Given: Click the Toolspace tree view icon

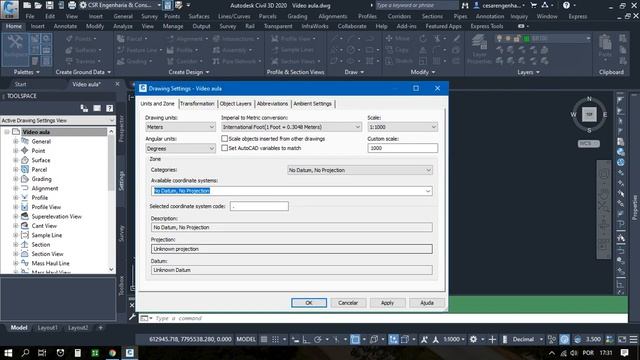Looking at the screenshot, I should 84,108.
